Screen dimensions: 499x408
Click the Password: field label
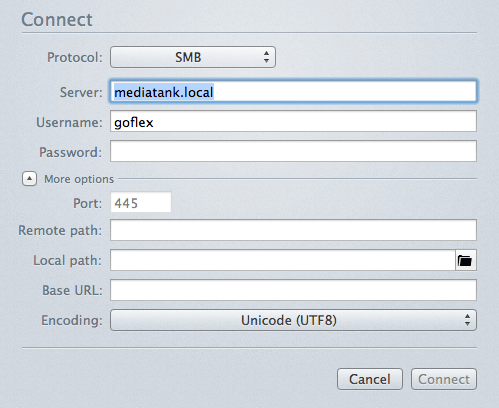click(x=70, y=152)
